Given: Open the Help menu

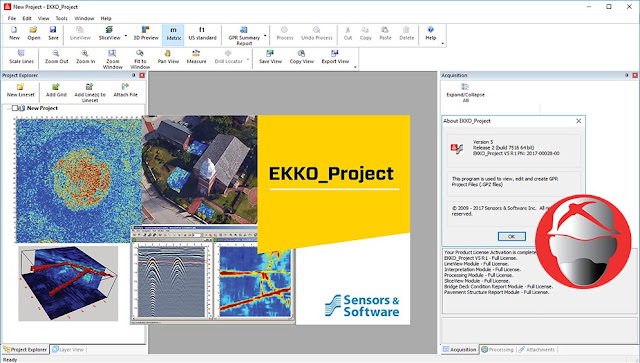Looking at the screenshot, I should coord(106,18).
